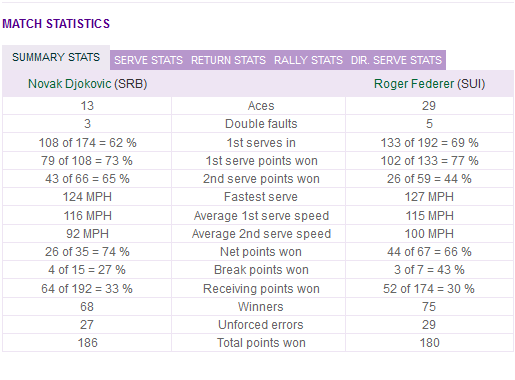Open the Rally Stats tab
This screenshot has width=515, height=380.
point(308,60)
